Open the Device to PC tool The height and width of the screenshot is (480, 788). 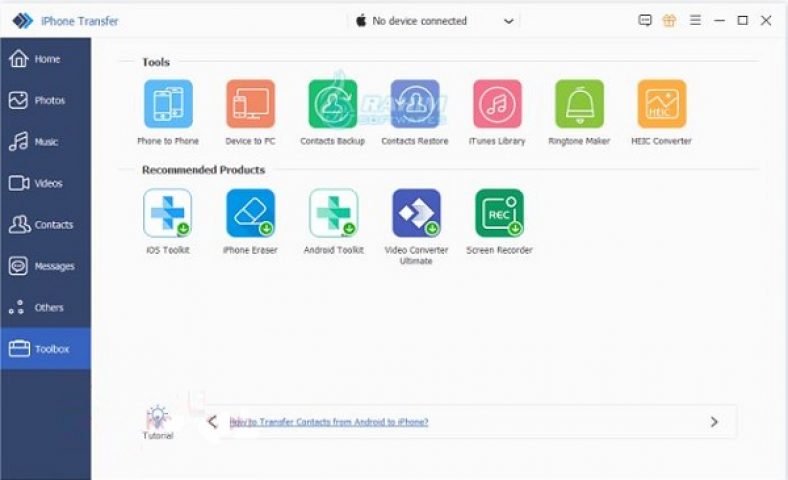pyautogui.click(x=250, y=104)
